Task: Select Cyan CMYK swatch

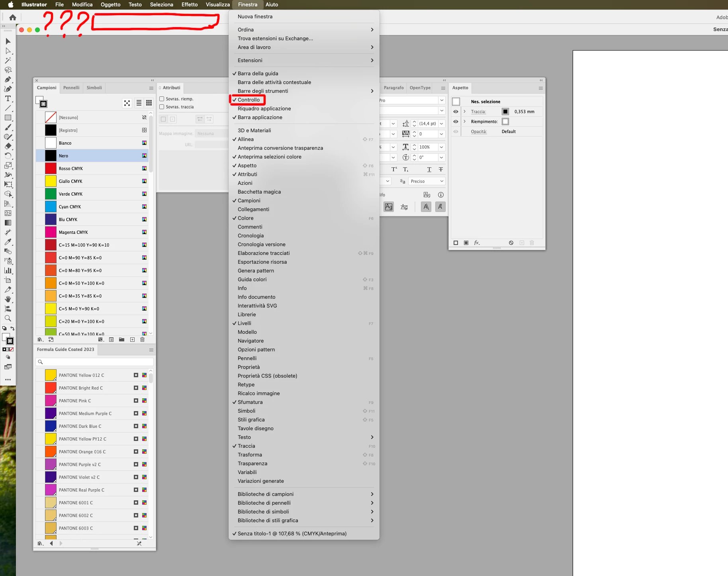Action: pos(92,207)
